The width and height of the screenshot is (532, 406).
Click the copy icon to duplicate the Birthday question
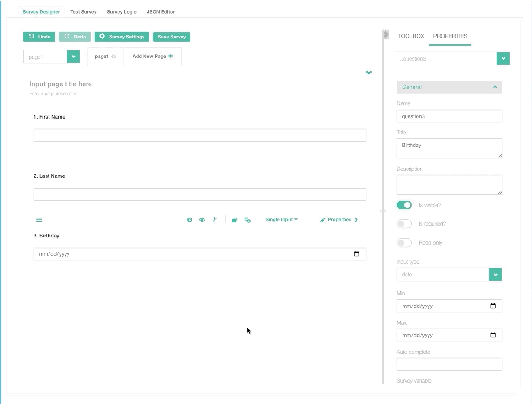[235, 220]
